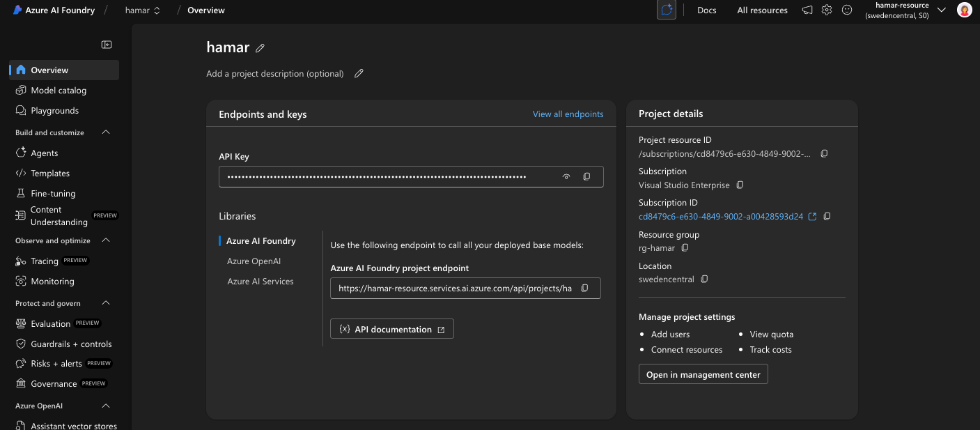Click the View all endpoints link

(568, 114)
